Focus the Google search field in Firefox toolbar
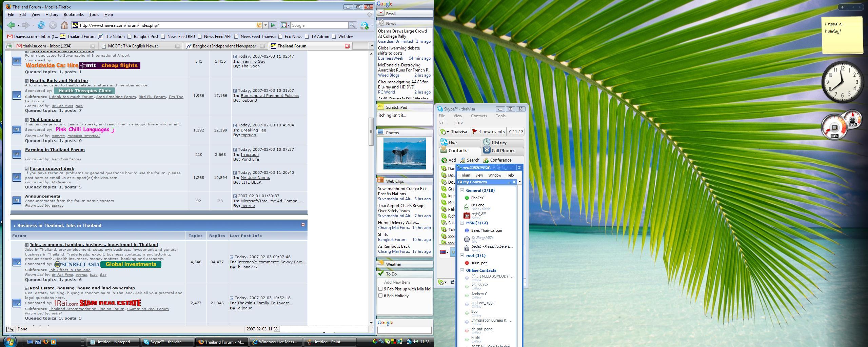The height and width of the screenshot is (347, 868). click(319, 25)
